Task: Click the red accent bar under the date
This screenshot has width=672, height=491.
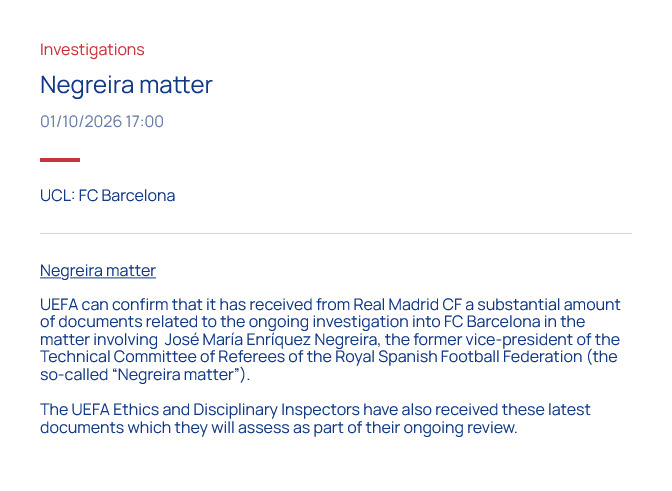Action: pyautogui.click(x=60, y=160)
